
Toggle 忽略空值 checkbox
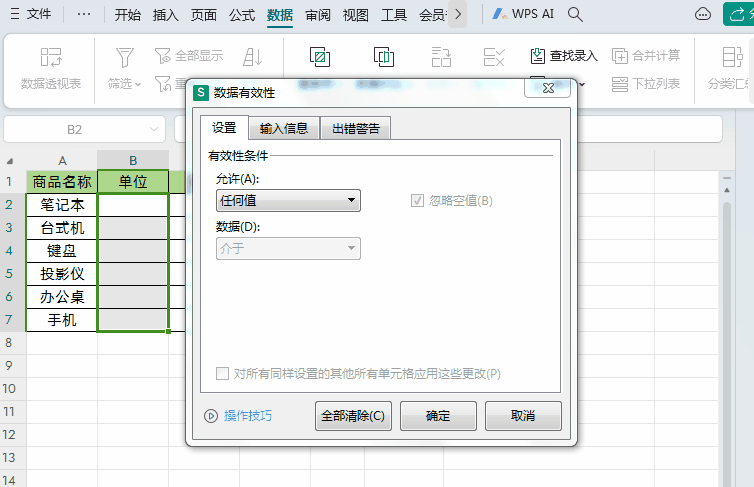coord(417,200)
